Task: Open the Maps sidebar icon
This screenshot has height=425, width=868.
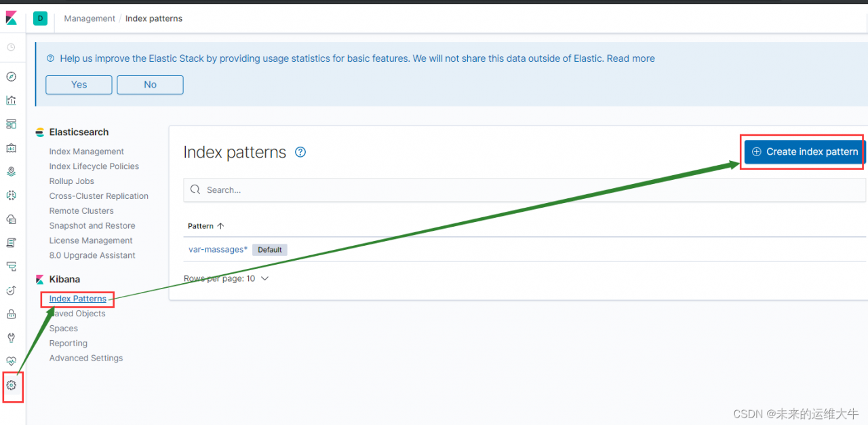Action: [x=11, y=172]
